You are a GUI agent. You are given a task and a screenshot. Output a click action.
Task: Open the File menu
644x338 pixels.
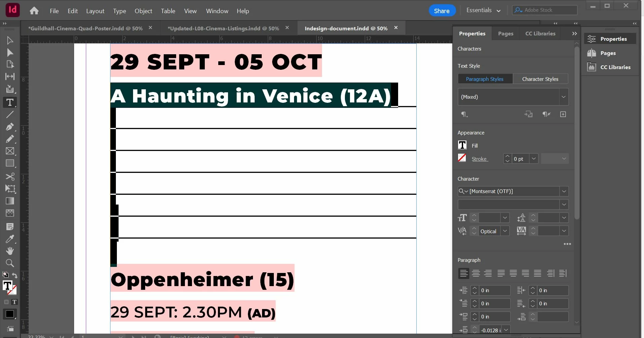(54, 11)
